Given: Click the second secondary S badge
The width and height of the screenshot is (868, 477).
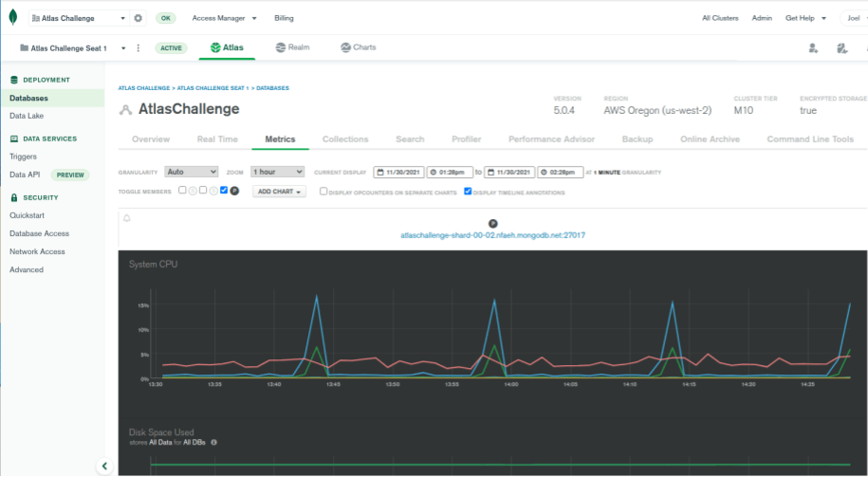Looking at the screenshot, I should [213, 191].
